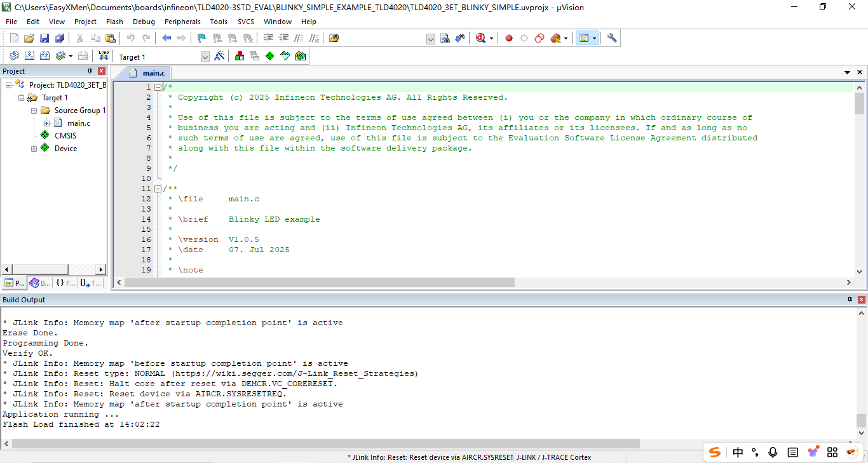Open the Peripherals menu
Image resolution: width=868 pixels, height=463 pixels.
pyautogui.click(x=182, y=22)
